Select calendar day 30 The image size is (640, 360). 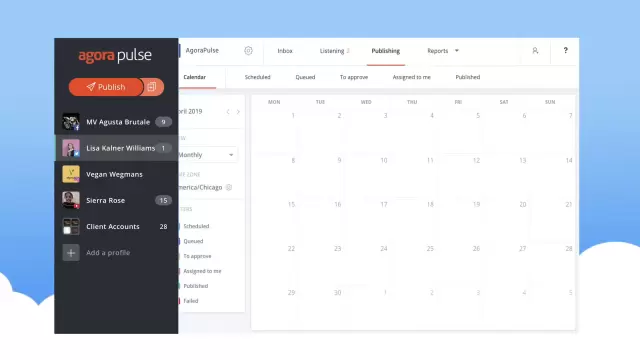(x=338, y=293)
